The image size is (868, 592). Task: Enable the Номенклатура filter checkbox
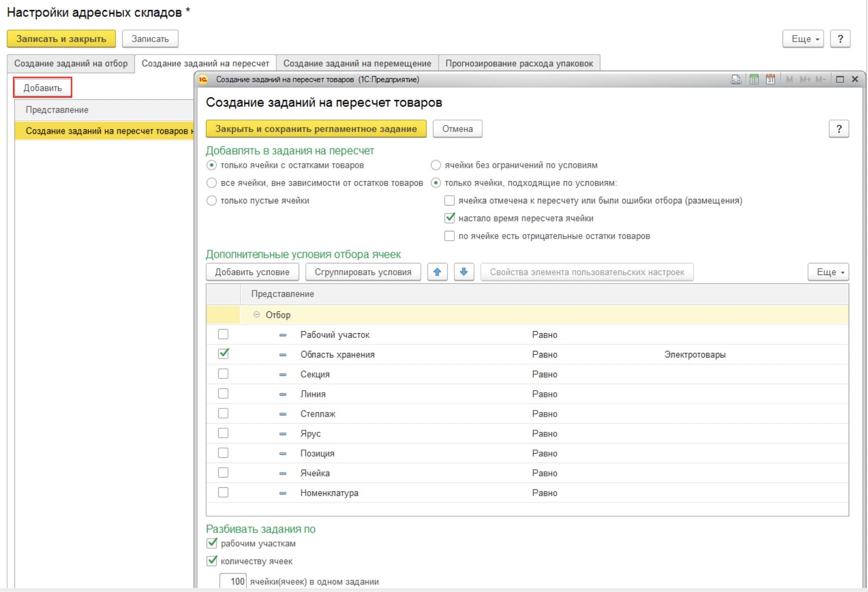pyautogui.click(x=223, y=492)
